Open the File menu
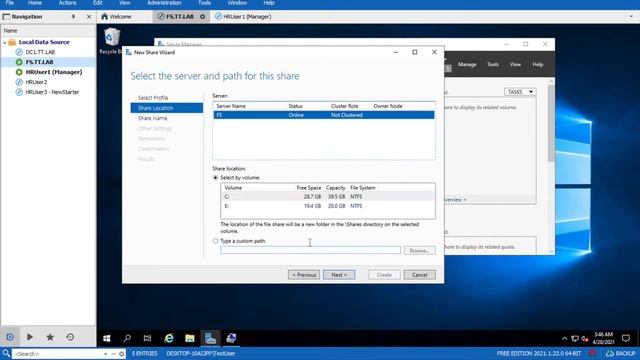This screenshot has width=640, height=360. point(9,3)
